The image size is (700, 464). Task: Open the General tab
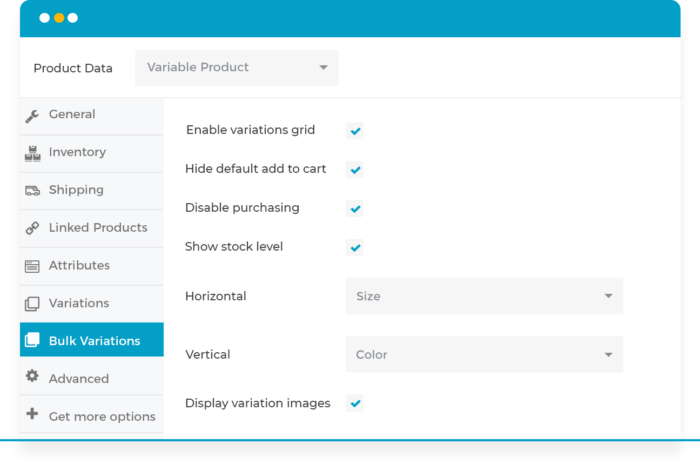[92, 115]
